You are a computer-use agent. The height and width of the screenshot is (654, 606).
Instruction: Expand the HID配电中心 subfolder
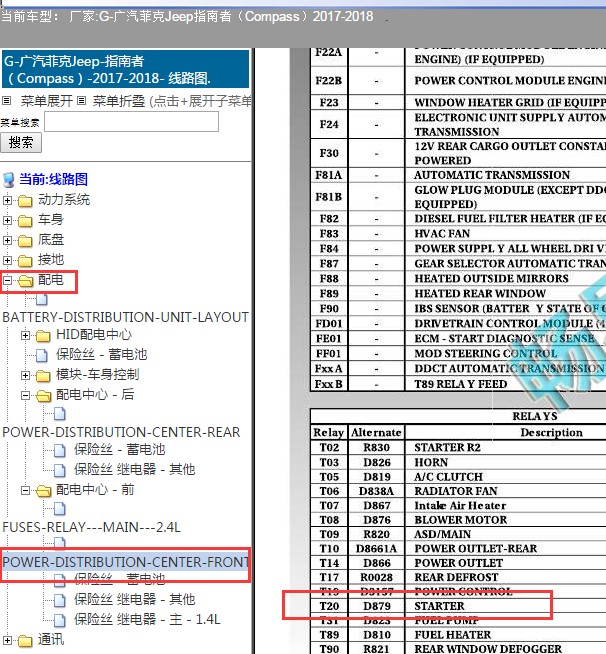pyautogui.click(x=25, y=335)
